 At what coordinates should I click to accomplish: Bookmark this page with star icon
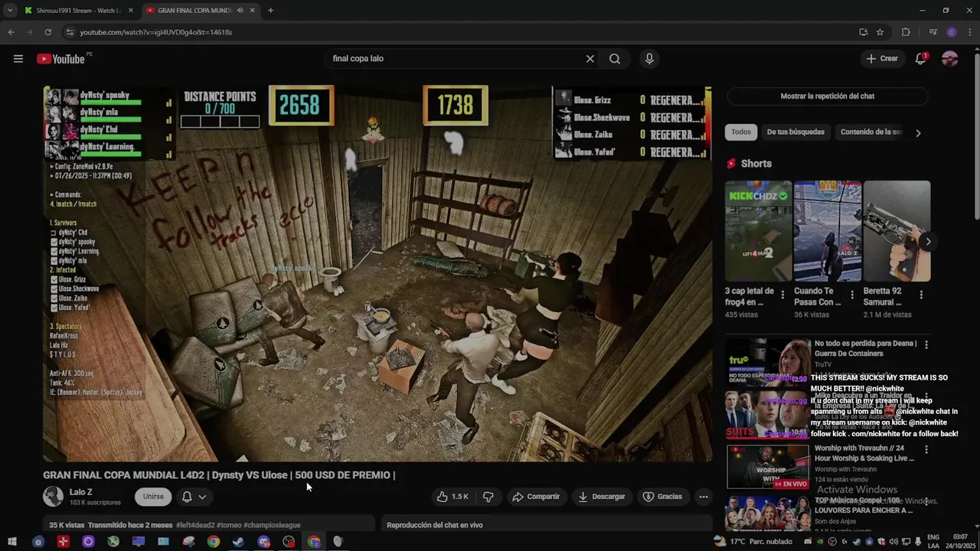click(x=880, y=32)
